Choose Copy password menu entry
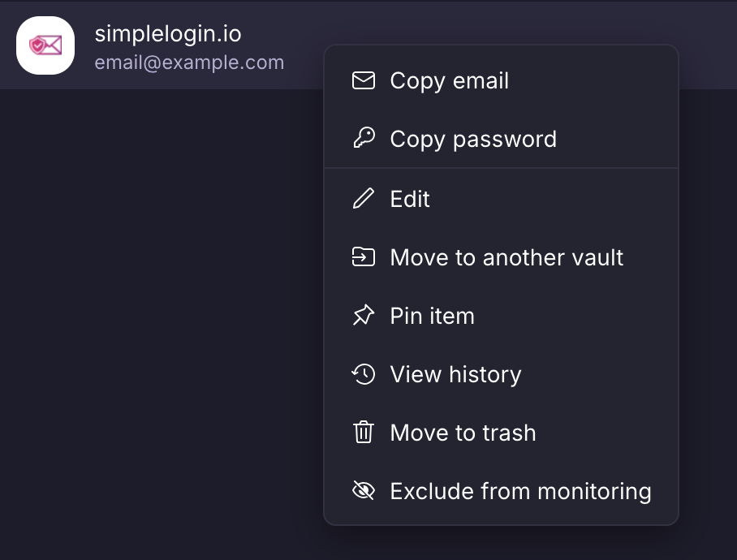Viewport: 737px width, 560px height. (x=473, y=139)
